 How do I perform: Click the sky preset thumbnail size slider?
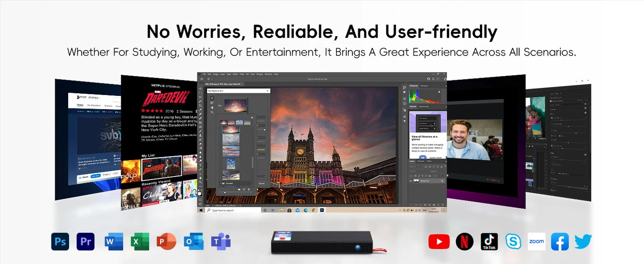click(224, 192)
